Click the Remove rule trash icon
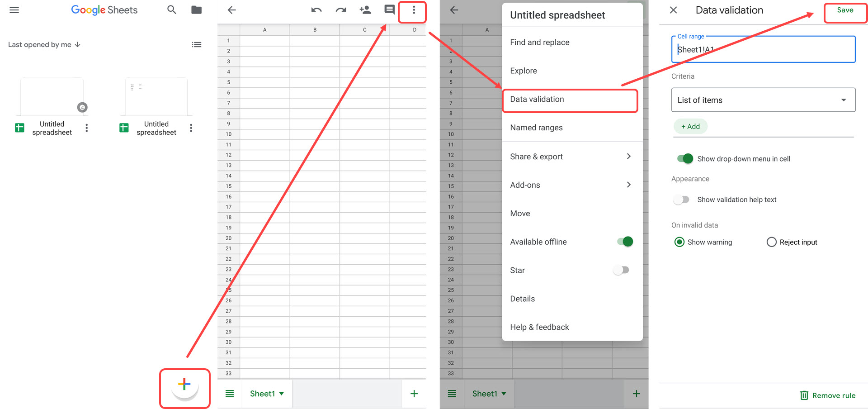 click(804, 395)
